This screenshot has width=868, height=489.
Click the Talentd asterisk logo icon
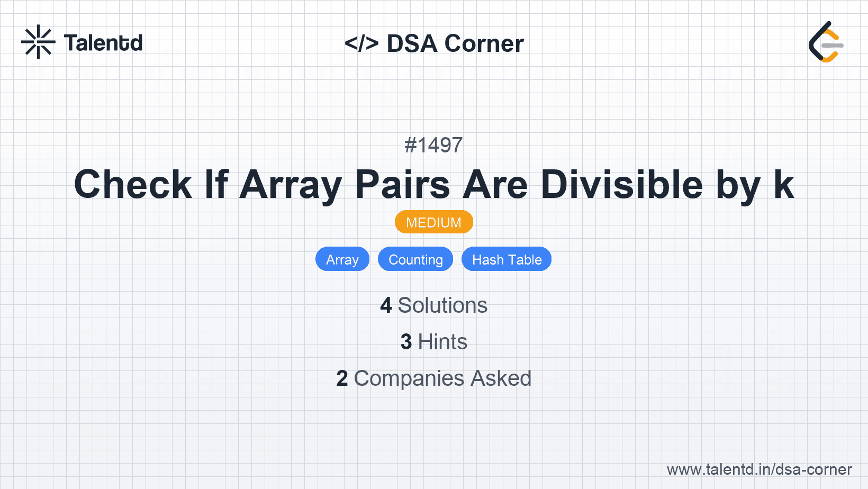38,42
